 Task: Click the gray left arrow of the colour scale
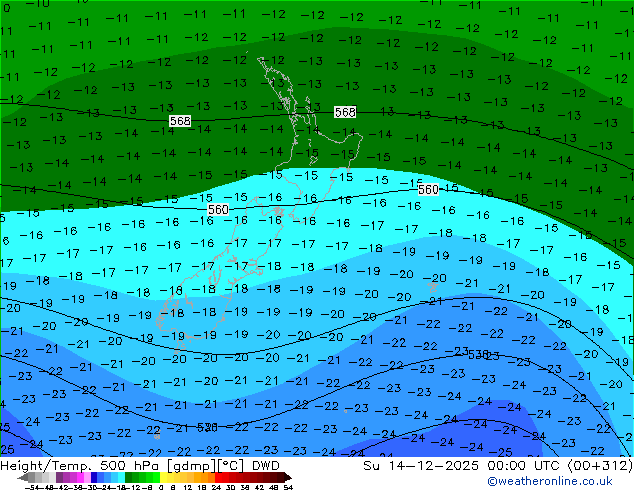coord(23,477)
